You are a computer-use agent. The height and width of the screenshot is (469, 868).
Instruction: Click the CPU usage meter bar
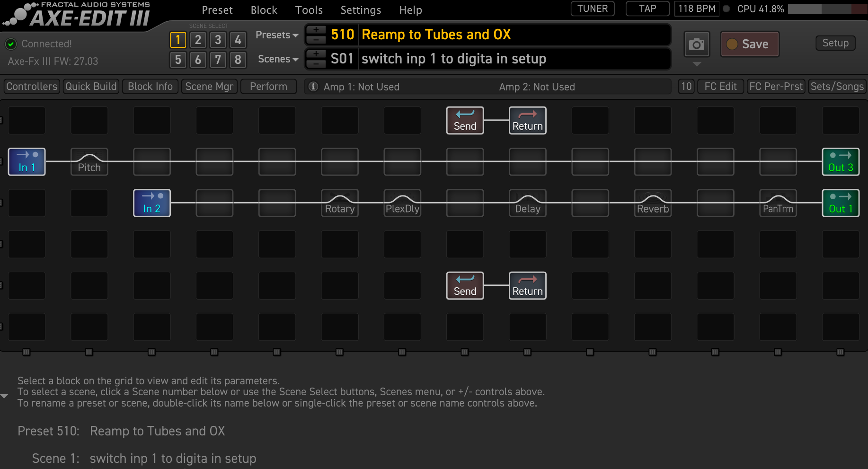coord(827,9)
